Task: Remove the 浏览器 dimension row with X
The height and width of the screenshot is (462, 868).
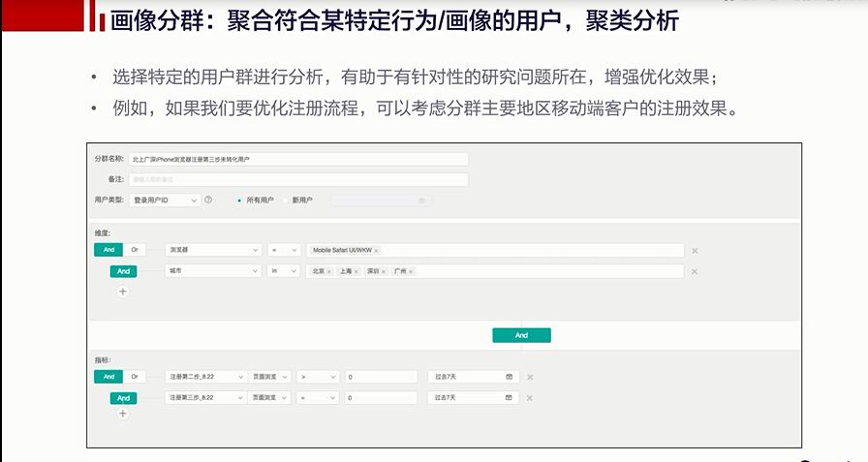Action: [695, 251]
